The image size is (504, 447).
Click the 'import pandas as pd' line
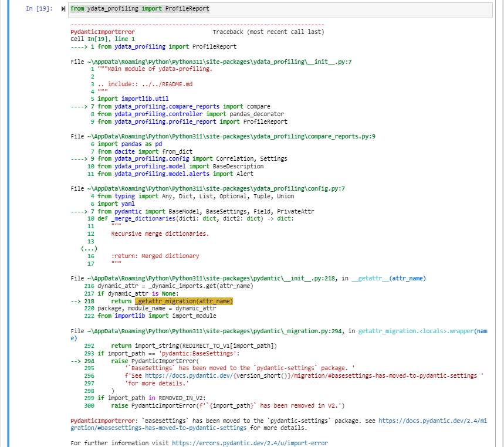(130, 144)
